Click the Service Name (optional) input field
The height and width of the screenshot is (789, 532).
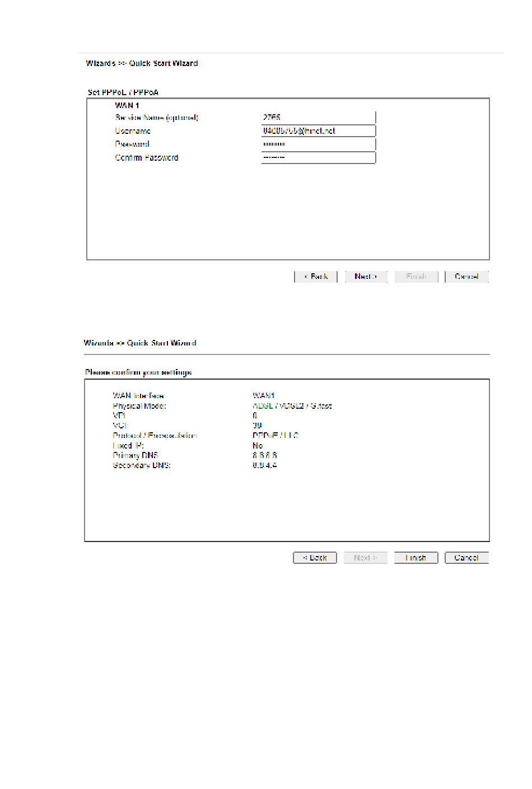[318, 118]
